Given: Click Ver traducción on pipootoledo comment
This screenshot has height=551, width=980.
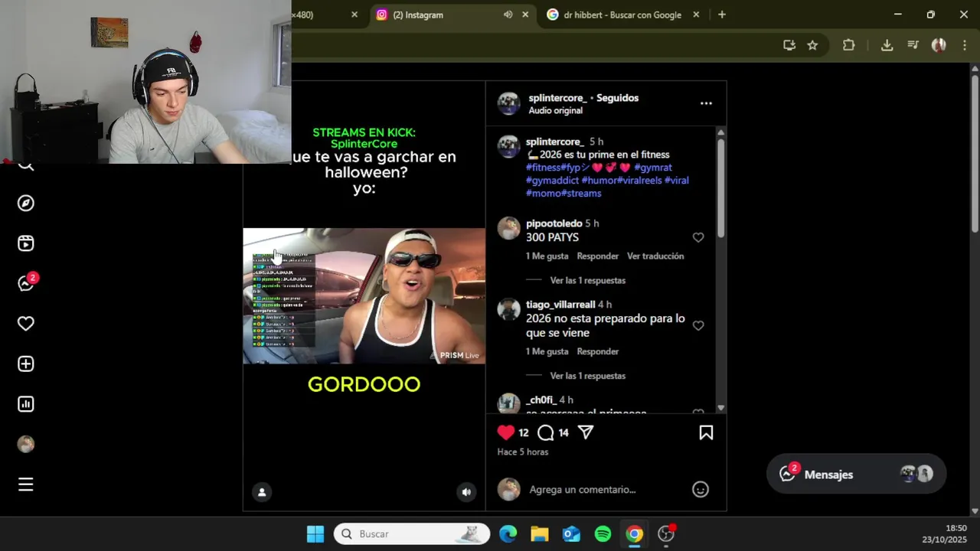Looking at the screenshot, I should (655, 256).
